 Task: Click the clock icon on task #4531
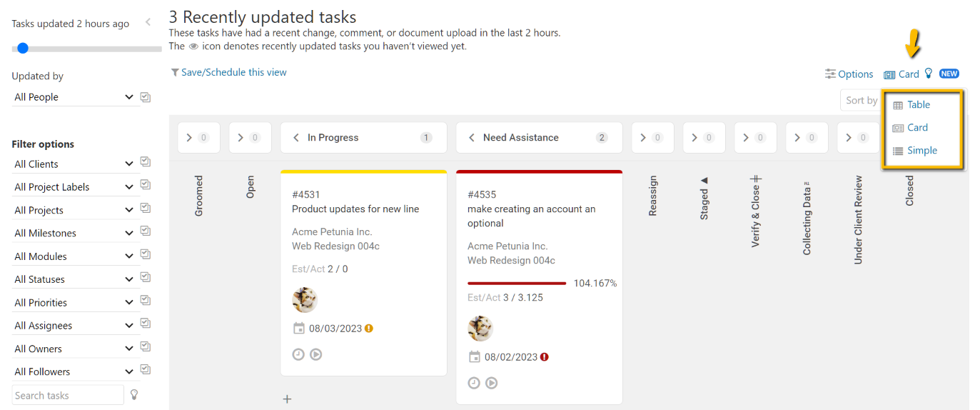coord(298,354)
